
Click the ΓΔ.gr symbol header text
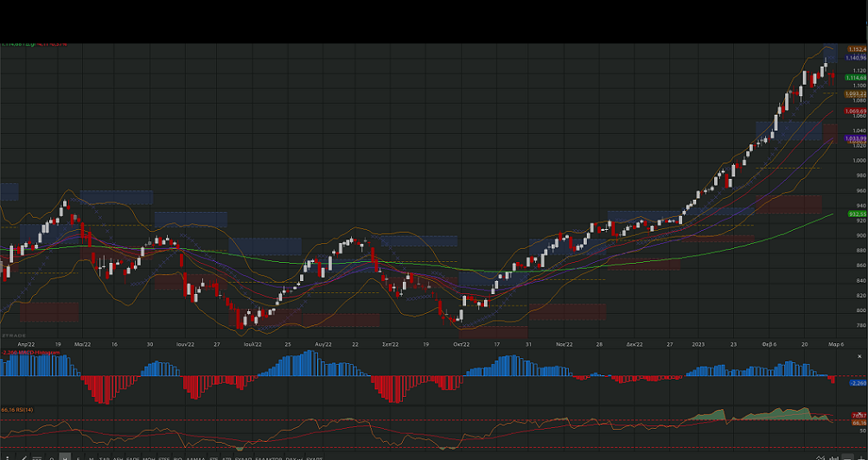(30, 44)
